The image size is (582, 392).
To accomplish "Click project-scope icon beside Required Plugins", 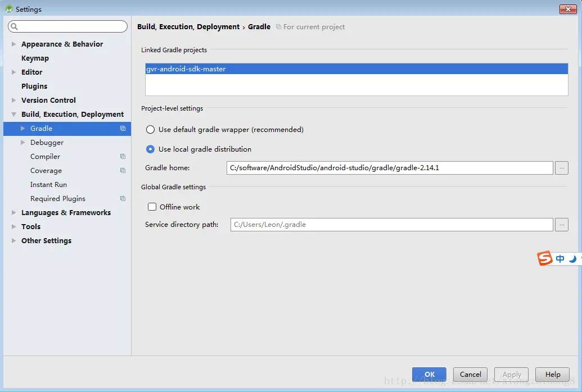I will (x=123, y=199).
